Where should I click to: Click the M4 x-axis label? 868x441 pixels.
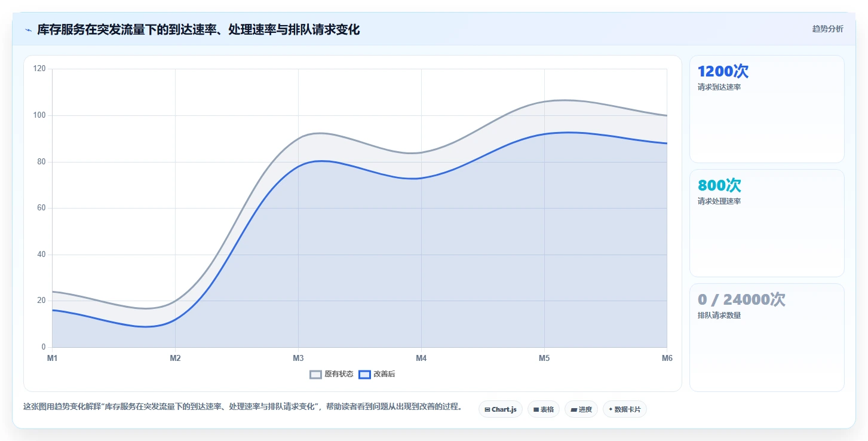(421, 359)
